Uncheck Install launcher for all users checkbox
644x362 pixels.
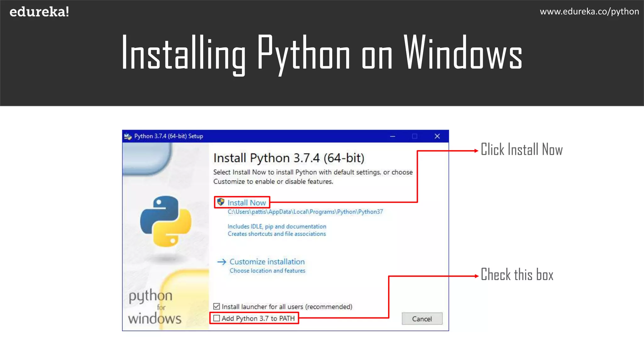pyautogui.click(x=217, y=306)
